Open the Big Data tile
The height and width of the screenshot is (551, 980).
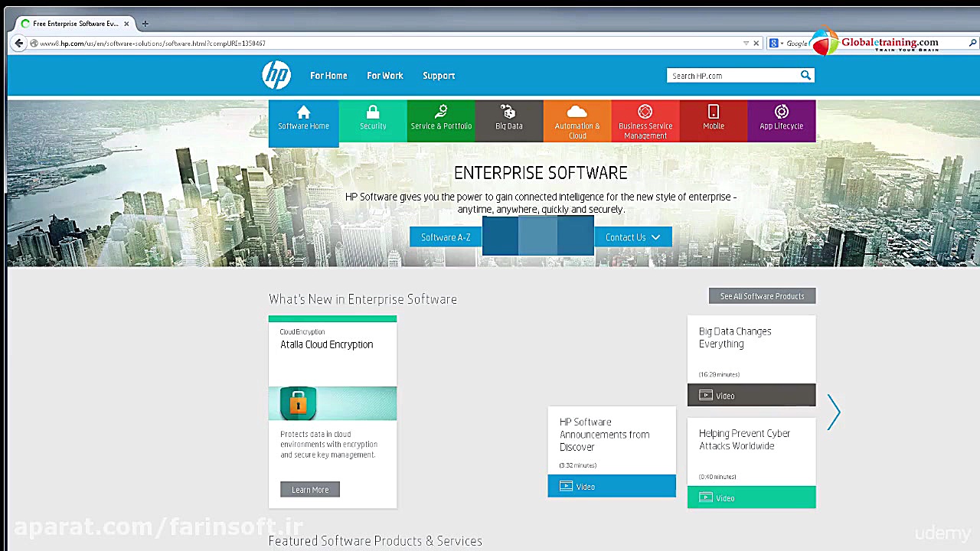click(509, 121)
